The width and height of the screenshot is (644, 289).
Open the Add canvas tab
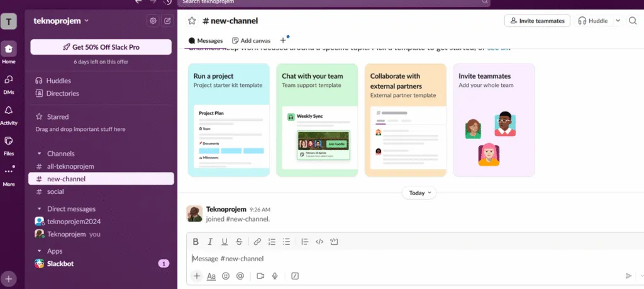tap(252, 41)
